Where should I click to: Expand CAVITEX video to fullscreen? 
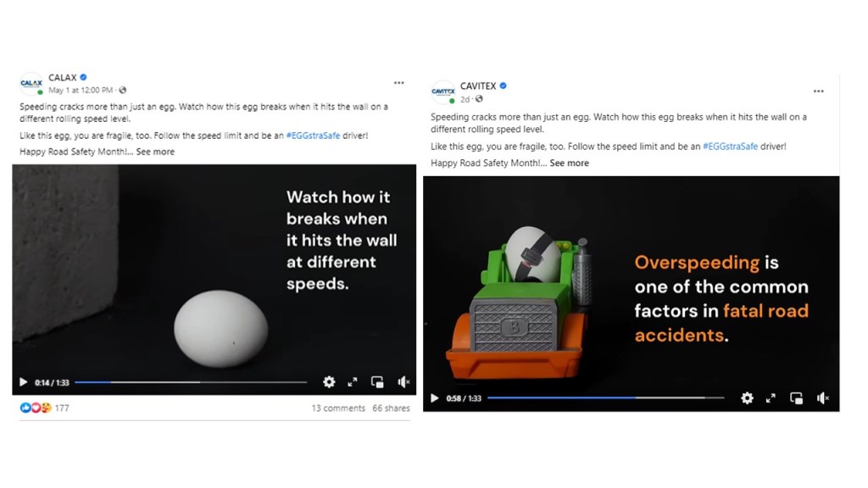(771, 398)
